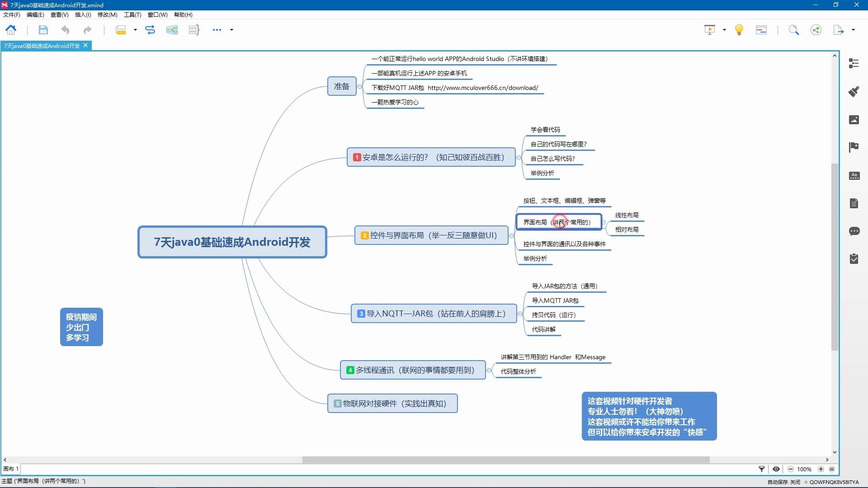Collapse the 多线程通讯 branch children
Screen dimensions: 868x488
[x=489, y=371]
